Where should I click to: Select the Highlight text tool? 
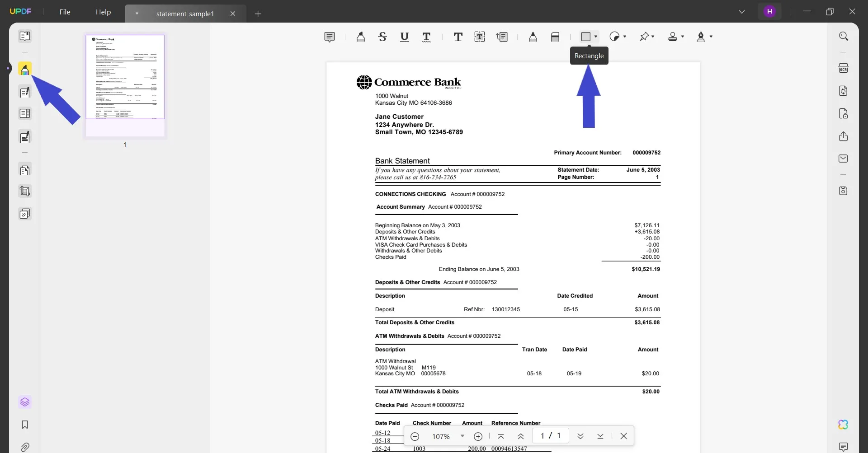[360, 37]
